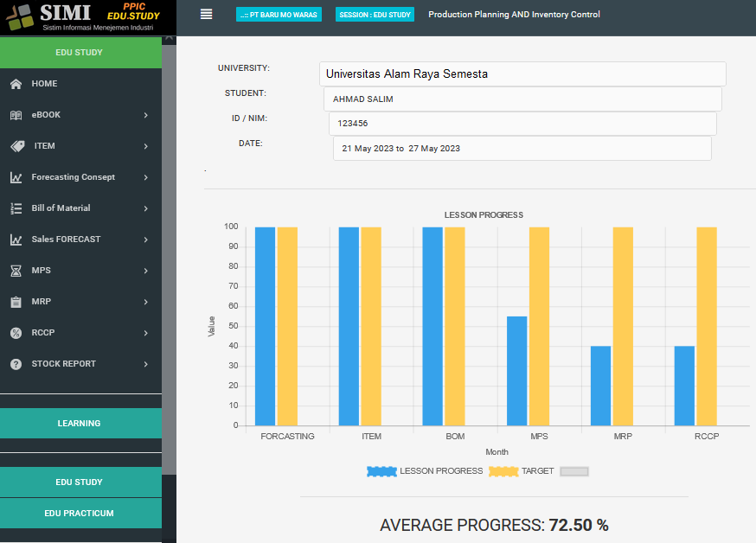Screen dimensions: 756x543
Task: Click the HOME house icon in sidebar
Action: (16, 84)
